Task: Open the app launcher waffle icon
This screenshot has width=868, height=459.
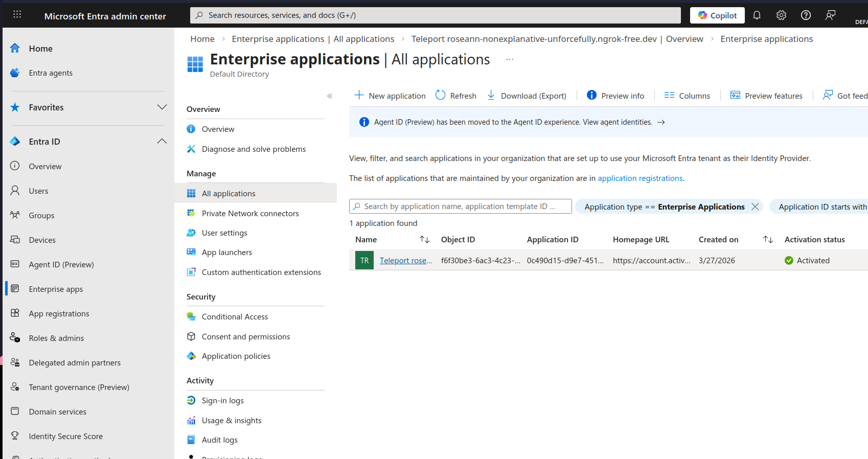Action: click(17, 15)
